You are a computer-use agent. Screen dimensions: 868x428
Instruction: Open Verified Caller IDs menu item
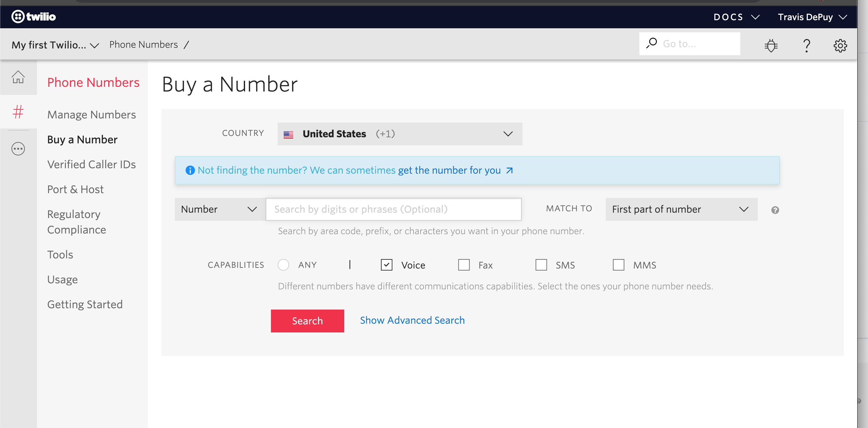tap(91, 164)
